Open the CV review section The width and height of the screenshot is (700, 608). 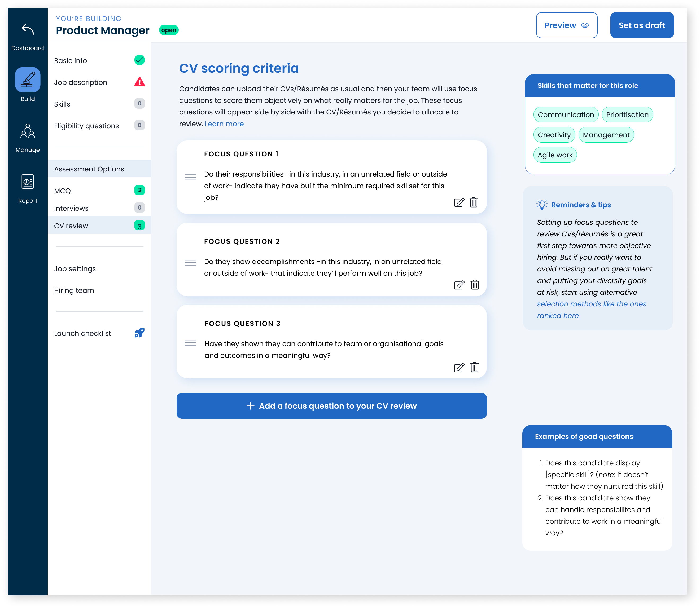[71, 226]
